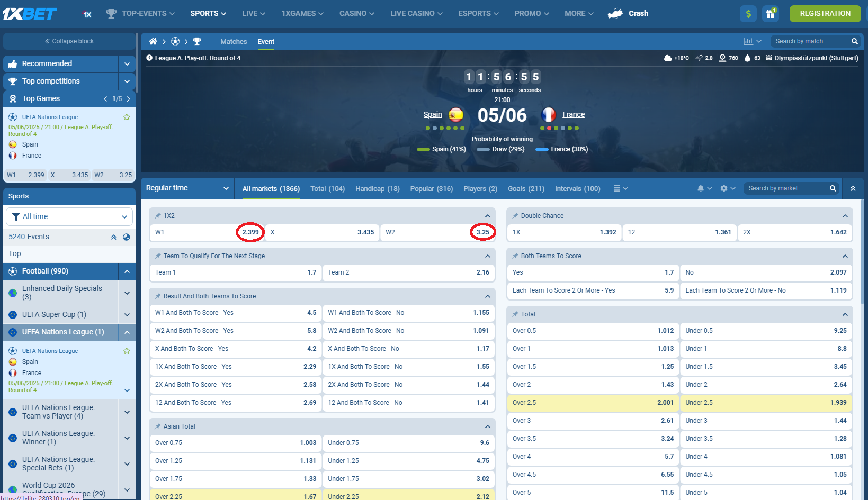Open the All time filter dropdown
Image resolution: width=868 pixels, height=500 pixels.
[x=69, y=216]
